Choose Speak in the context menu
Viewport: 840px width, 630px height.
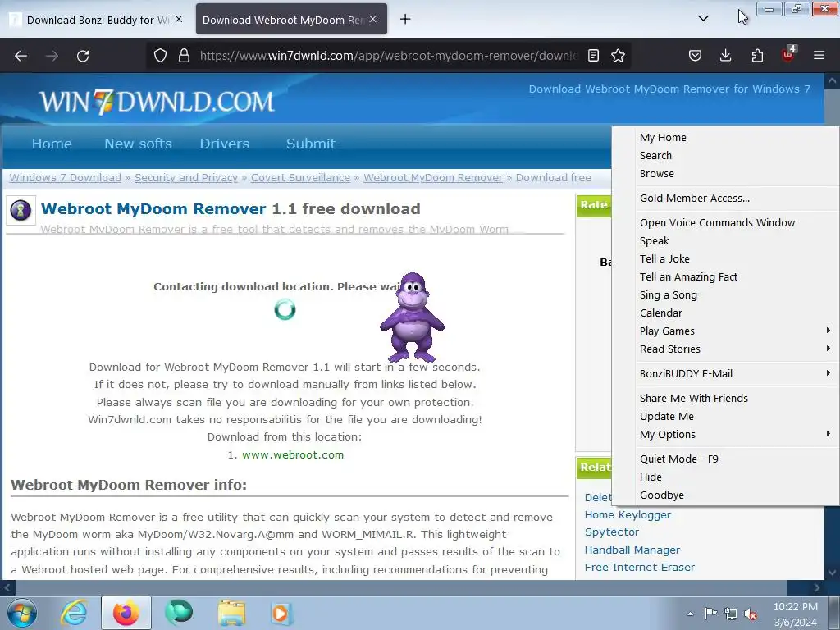coord(654,240)
